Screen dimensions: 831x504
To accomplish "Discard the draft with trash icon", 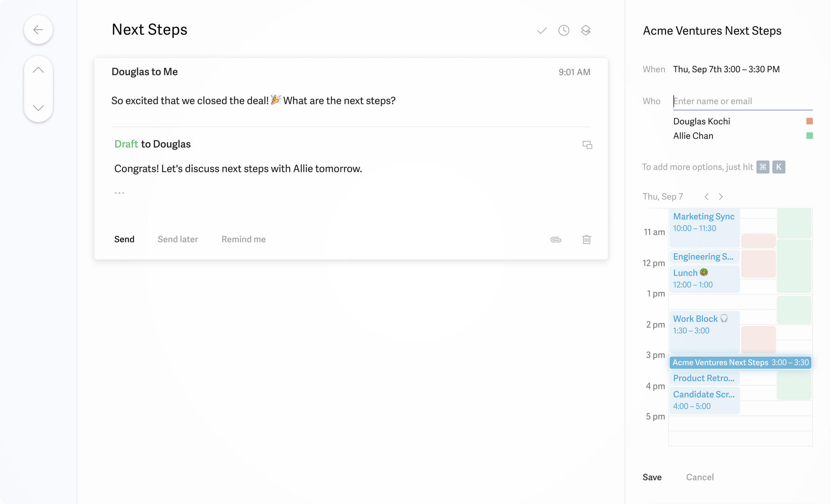I will tap(587, 240).
